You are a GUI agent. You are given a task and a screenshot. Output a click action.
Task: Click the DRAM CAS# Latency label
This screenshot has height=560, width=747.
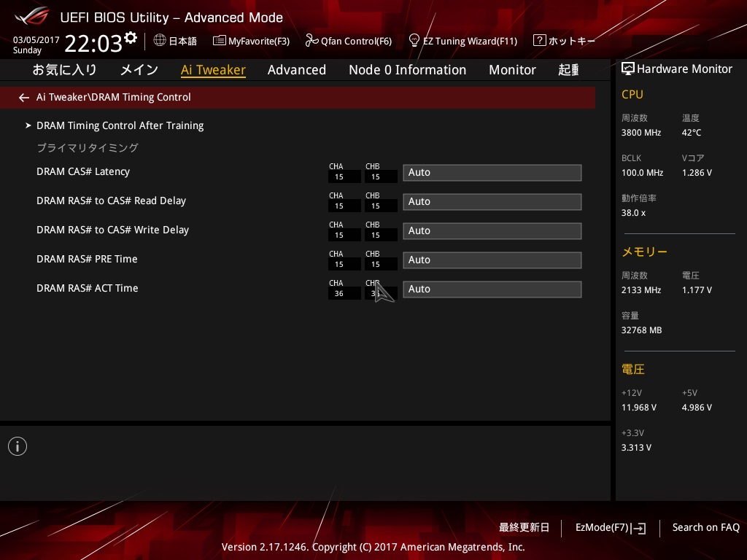point(83,171)
